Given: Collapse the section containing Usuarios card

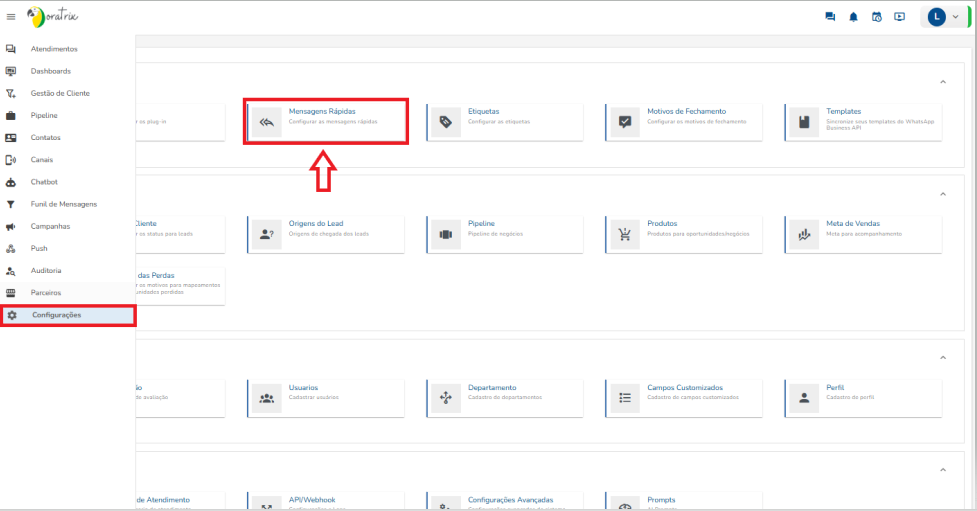Looking at the screenshot, I should click(x=942, y=358).
